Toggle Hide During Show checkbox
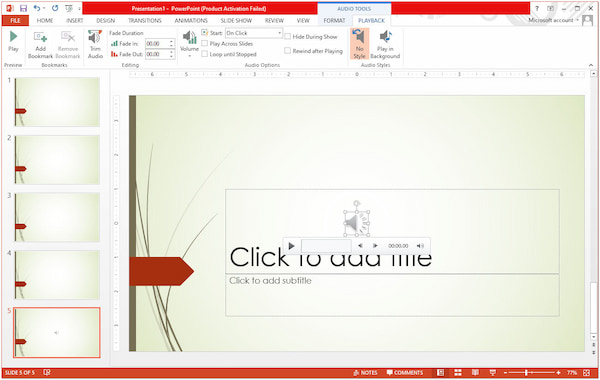This screenshot has height=380, width=600. [x=288, y=37]
